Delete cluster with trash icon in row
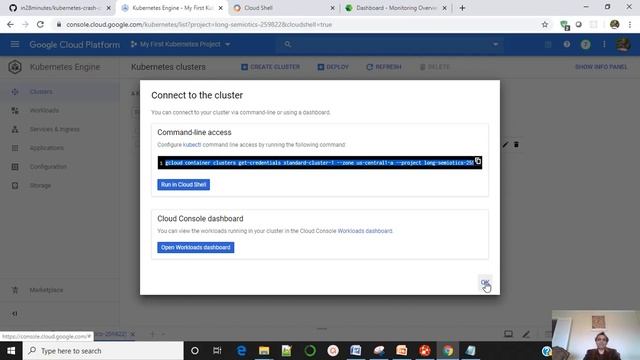The height and width of the screenshot is (360, 640). [x=516, y=144]
